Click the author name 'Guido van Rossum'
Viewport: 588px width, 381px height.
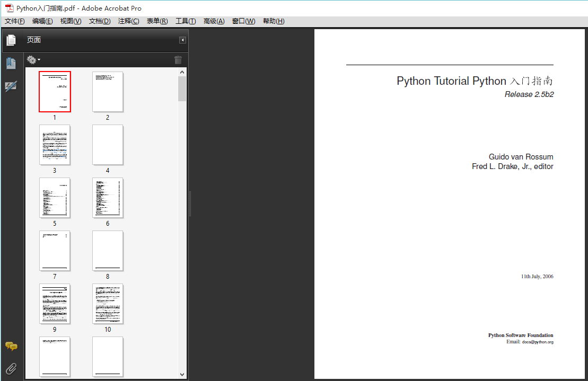[521, 157]
